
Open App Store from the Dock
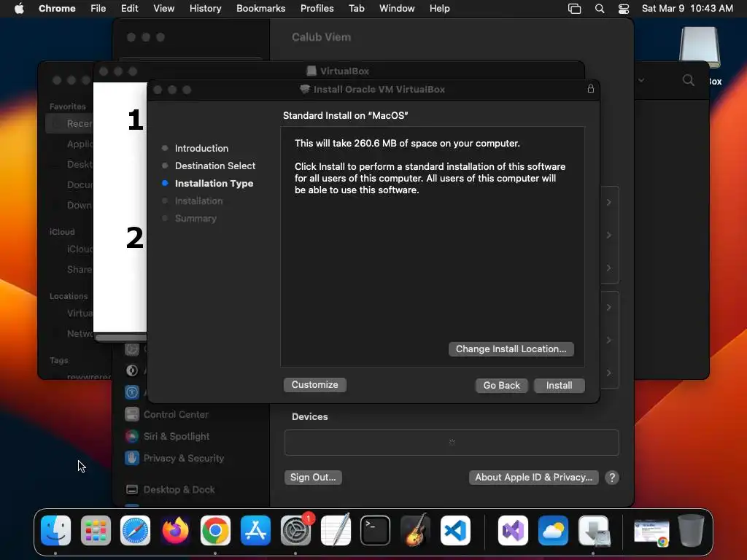[x=255, y=531]
